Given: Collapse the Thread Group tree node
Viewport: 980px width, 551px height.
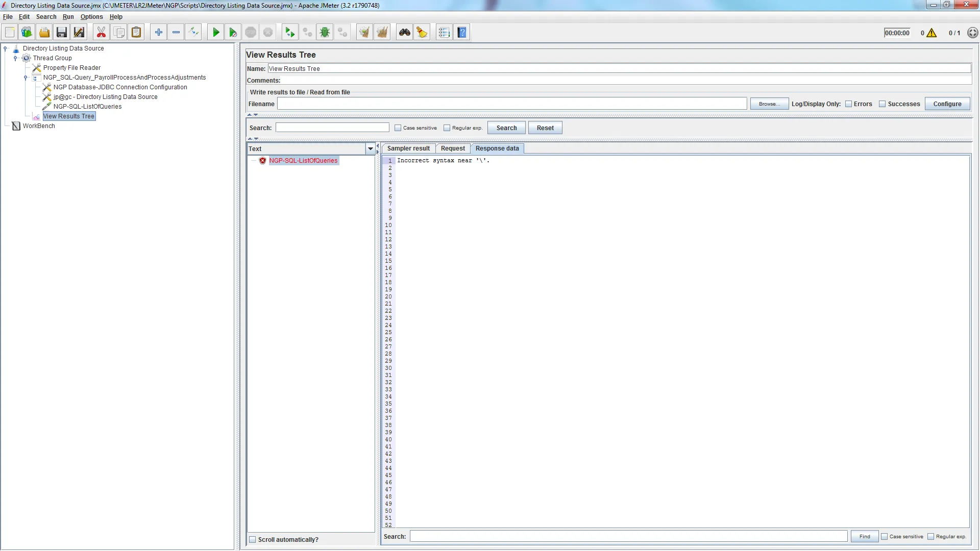Looking at the screenshot, I should 15,58.
